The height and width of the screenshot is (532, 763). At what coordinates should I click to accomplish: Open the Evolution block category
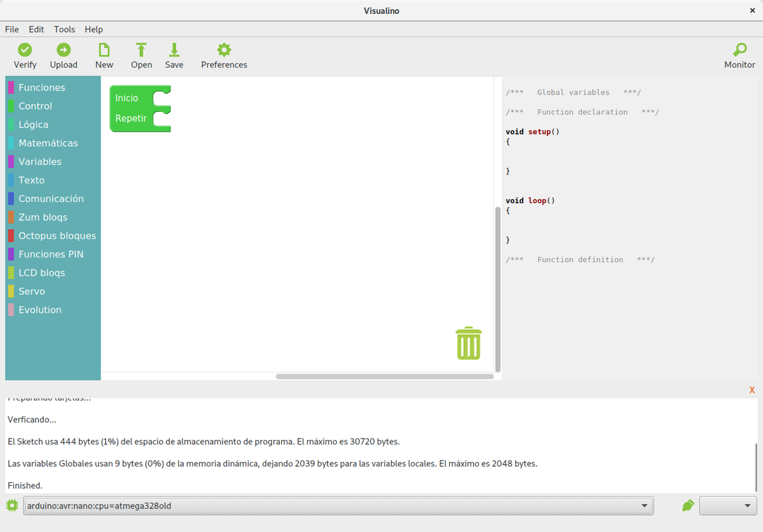[x=53, y=310]
